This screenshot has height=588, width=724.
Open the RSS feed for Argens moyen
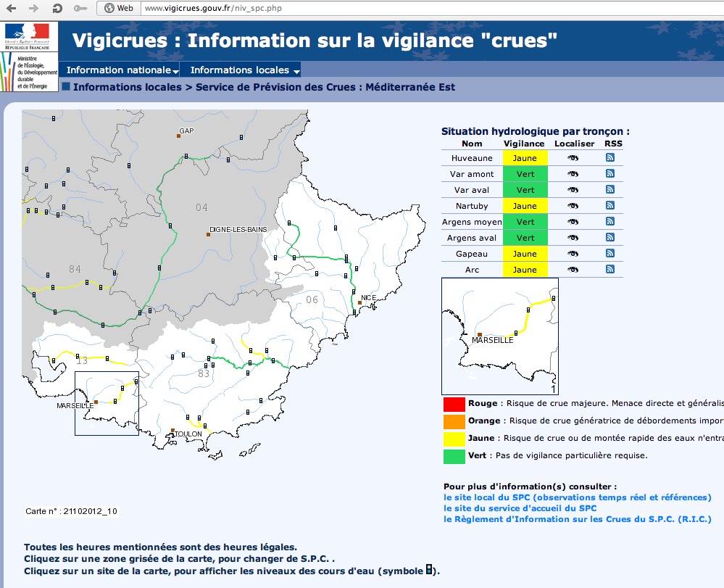[610, 221]
